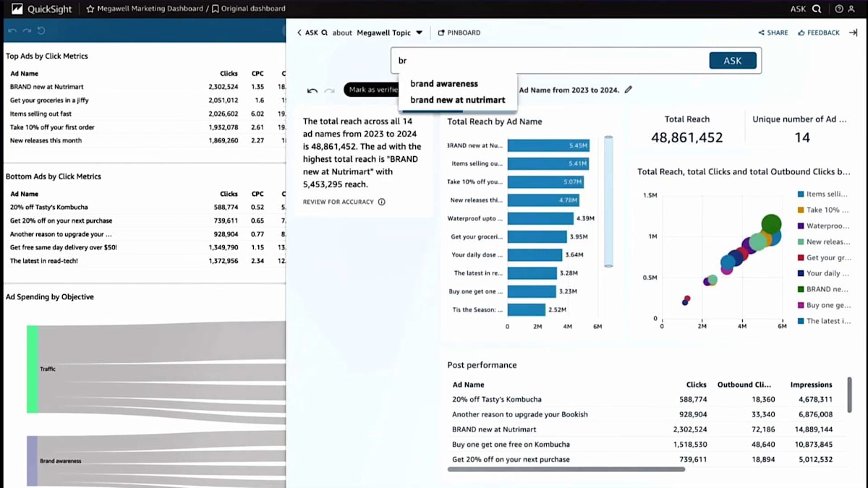
Task: Click 'Take 10% off your first order' row
Action: 52,127
